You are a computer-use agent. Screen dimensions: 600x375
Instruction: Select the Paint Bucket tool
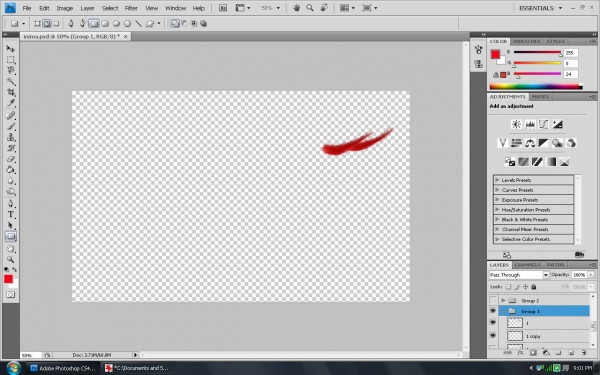click(10, 170)
